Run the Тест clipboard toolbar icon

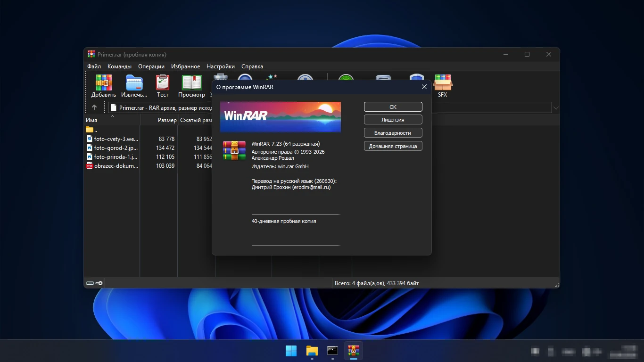[163, 82]
